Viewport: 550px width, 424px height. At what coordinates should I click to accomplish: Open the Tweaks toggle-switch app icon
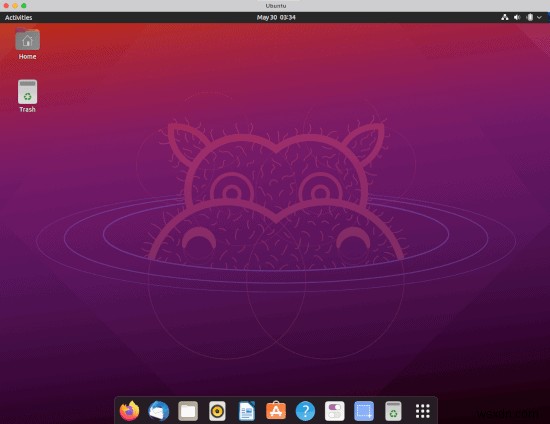pos(335,411)
